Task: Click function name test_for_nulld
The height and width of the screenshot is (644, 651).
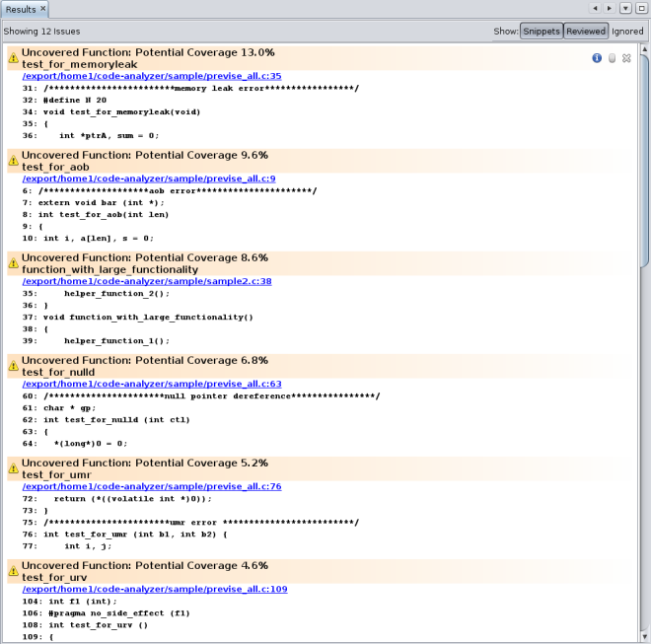Action: (58, 372)
